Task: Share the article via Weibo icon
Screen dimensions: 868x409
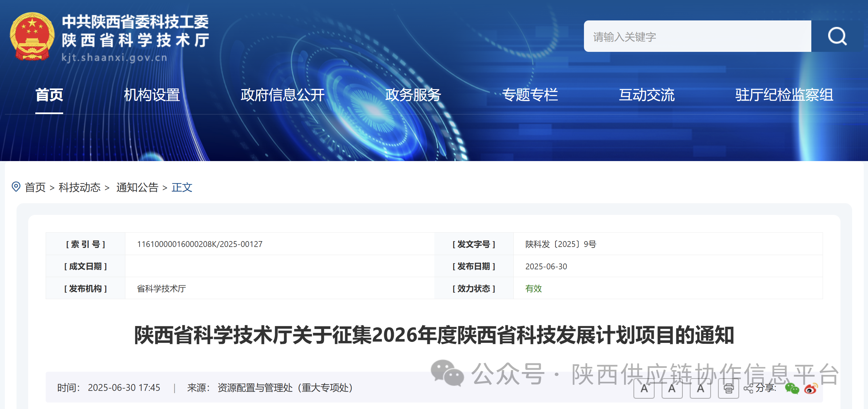Action: (811, 389)
